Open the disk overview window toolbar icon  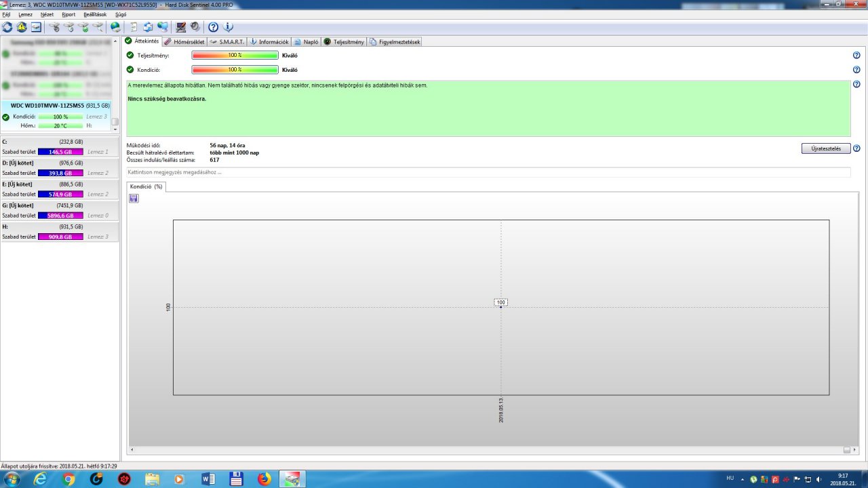(x=36, y=27)
